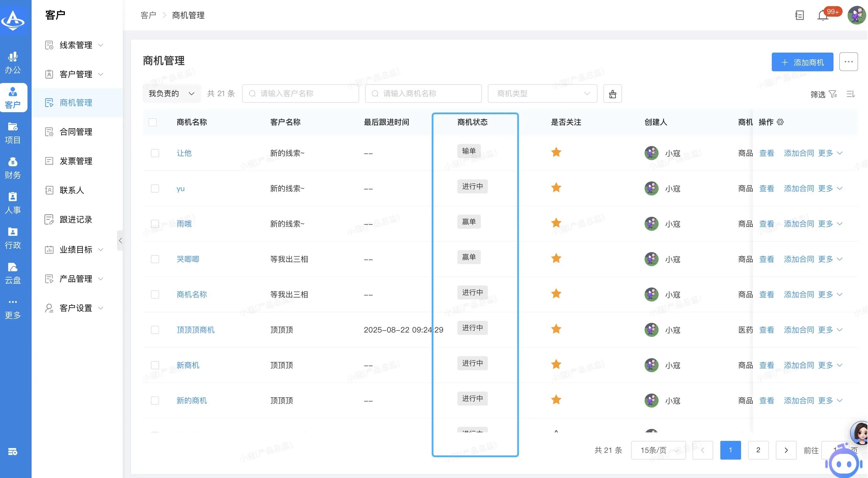The height and width of the screenshot is (478, 868).
Task: Click the 添加商机 button
Action: tap(802, 62)
